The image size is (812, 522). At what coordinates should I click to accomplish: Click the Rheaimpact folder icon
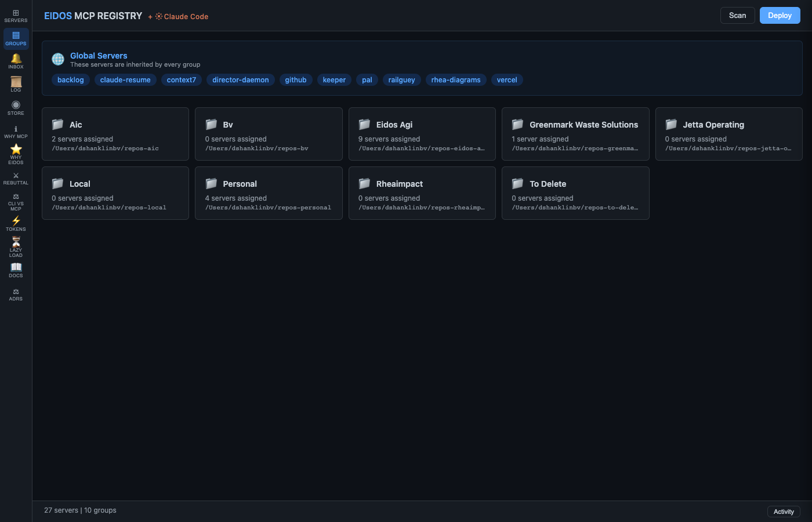pos(364,183)
